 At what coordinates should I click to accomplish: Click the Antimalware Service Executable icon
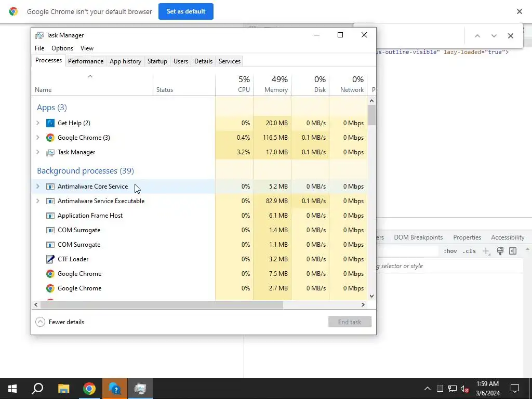click(50, 201)
